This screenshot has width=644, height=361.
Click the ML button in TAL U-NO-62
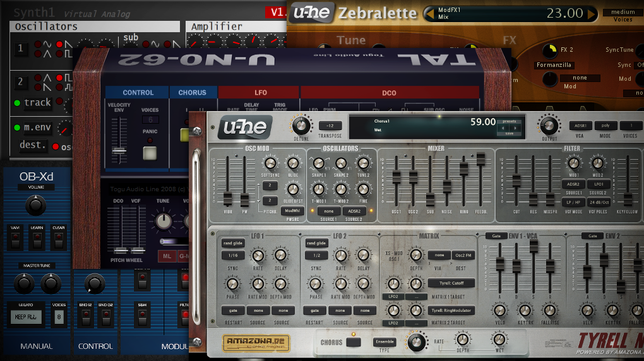(x=167, y=256)
